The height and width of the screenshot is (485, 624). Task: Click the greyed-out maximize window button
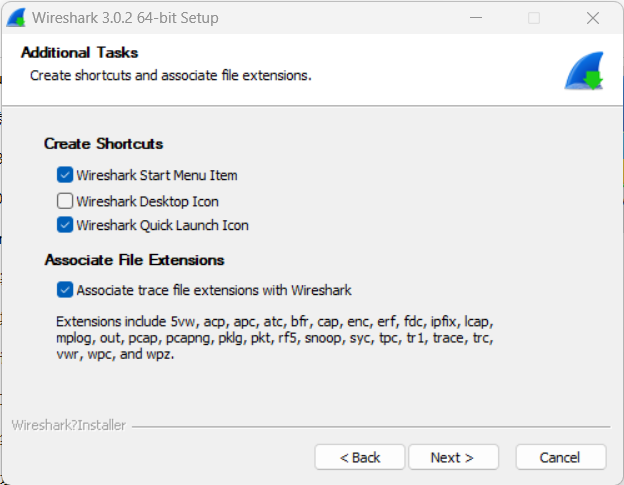[534, 18]
